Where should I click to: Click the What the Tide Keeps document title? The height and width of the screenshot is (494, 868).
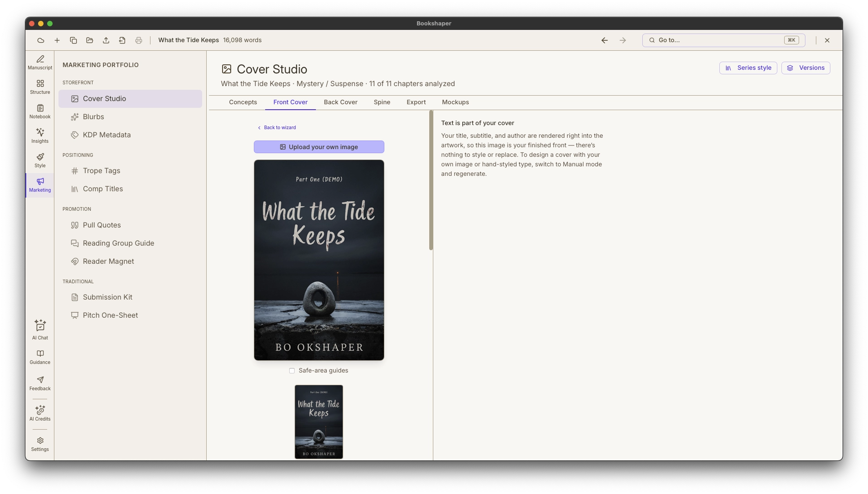point(189,40)
